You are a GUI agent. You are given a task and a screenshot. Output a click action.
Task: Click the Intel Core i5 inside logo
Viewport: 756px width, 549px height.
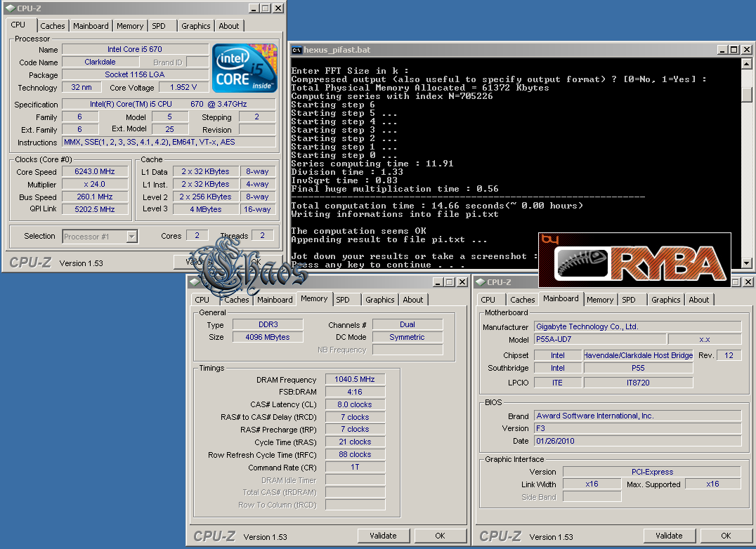click(x=245, y=68)
